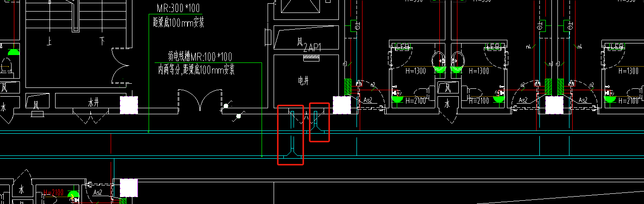Image resolution: width=644 pixels, height=204 pixels.
Task: Select the 下 stair direction label
Action: point(102,42)
